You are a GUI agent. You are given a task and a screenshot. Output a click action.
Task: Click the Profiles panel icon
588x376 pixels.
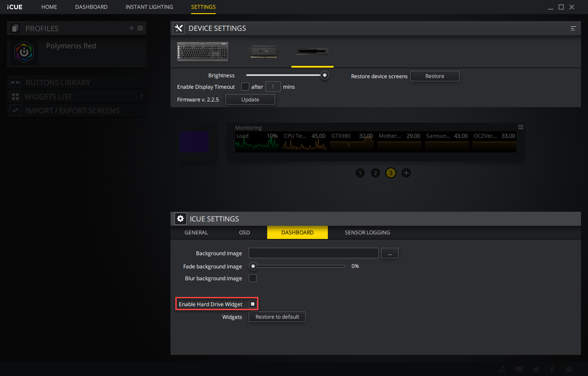(x=16, y=28)
